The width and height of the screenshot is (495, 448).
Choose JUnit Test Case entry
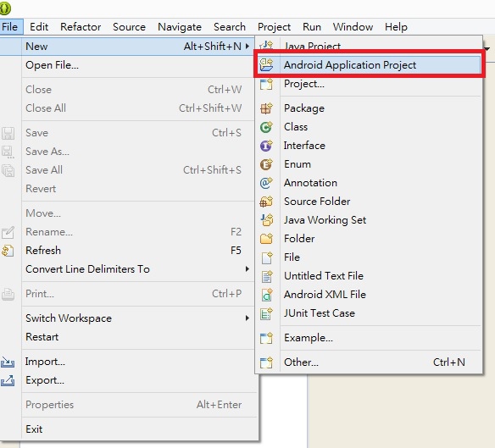pos(369,313)
